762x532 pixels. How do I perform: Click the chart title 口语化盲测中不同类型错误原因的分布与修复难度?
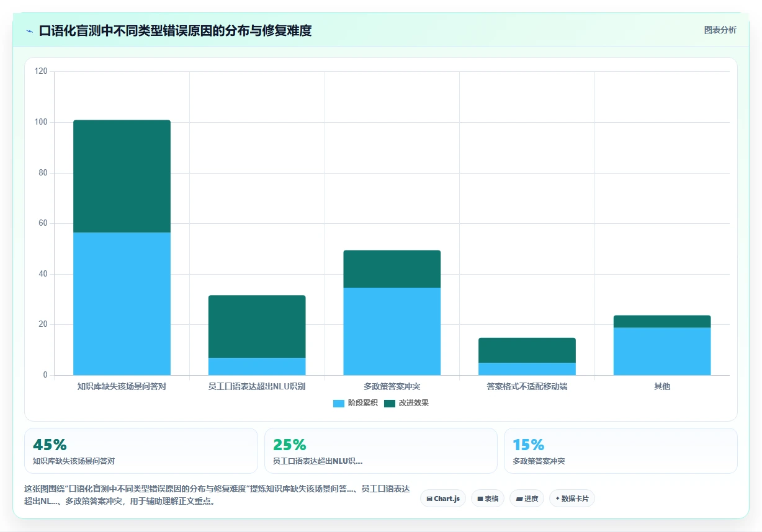tap(175, 30)
